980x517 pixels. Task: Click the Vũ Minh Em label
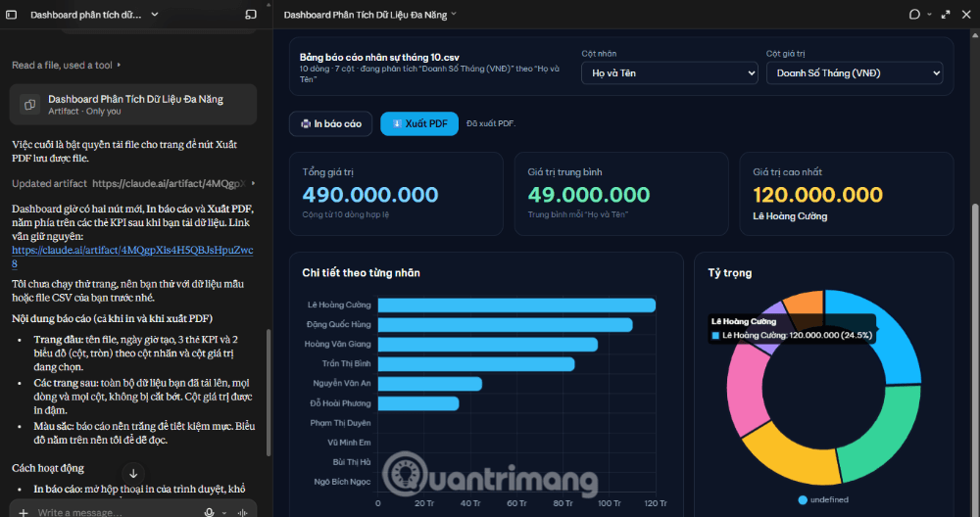click(x=349, y=442)
